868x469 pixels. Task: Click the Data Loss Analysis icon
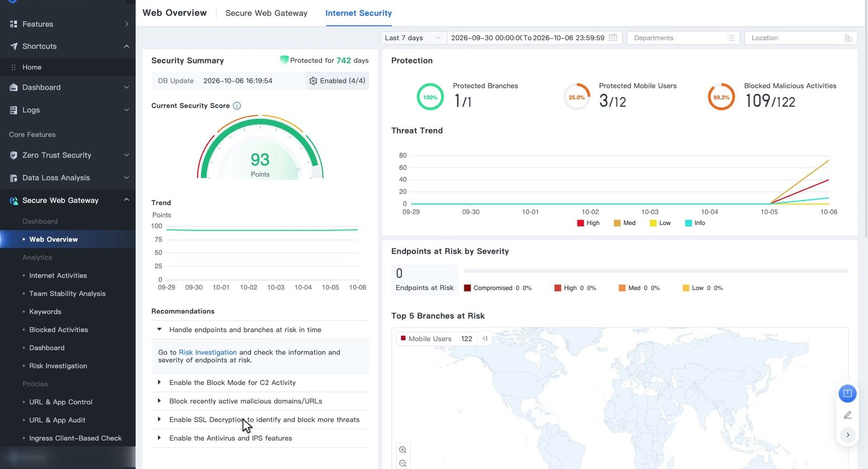point(14,178)
